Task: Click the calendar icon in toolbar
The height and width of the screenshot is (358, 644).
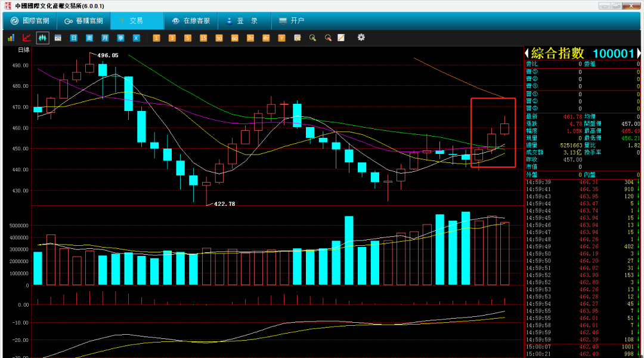Action: pyautogui.click(x=58, y=38)
